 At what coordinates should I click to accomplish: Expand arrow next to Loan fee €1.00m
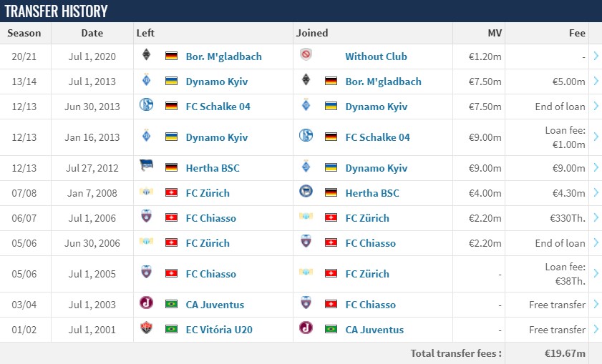tap(596, 137)
